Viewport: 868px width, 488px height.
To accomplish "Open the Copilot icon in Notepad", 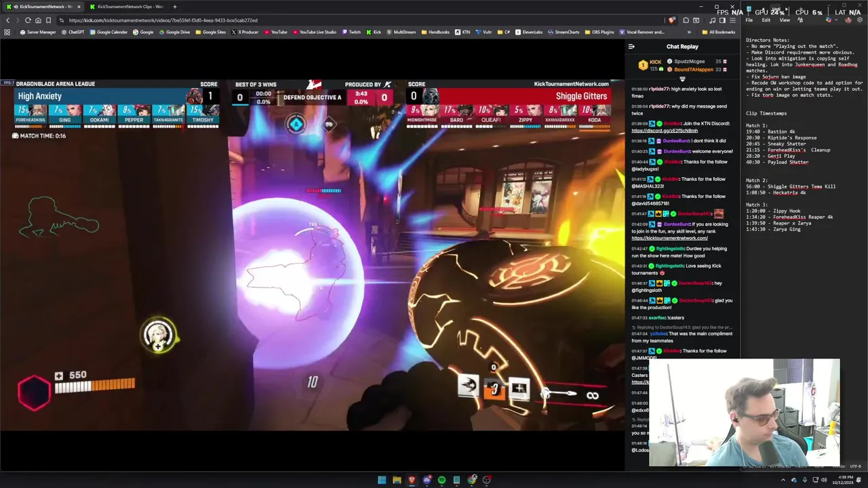I will click(828, 20).
